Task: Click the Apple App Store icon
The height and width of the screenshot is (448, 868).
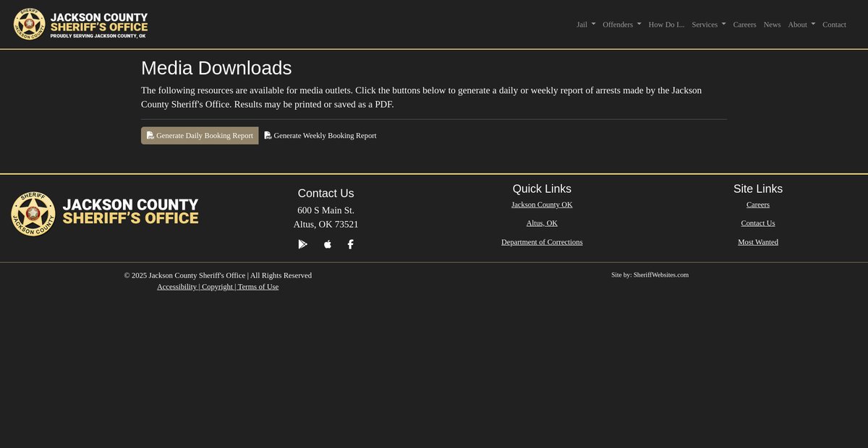Action: pyautogui.click(x=328, y=244)
